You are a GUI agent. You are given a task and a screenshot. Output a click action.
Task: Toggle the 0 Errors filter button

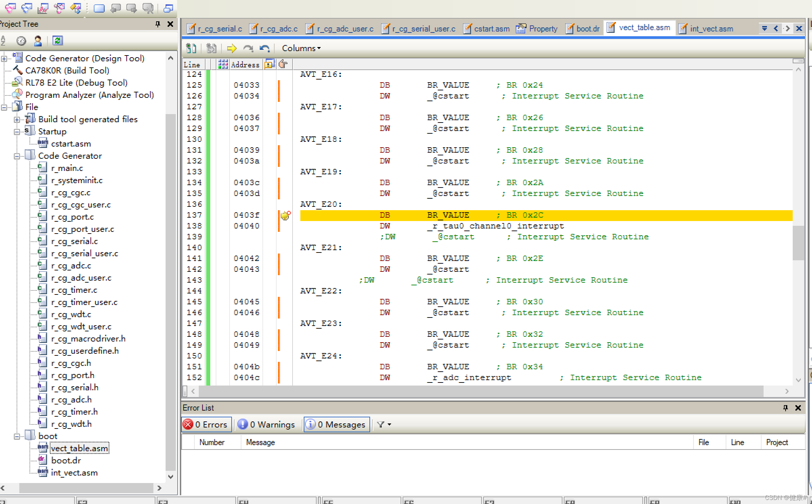pyautogui.click(x=206, y=424)
